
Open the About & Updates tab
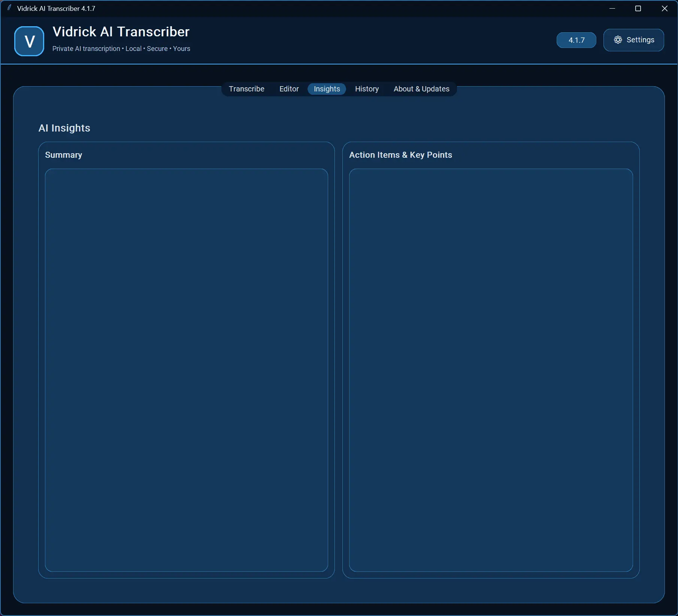point(421,89)
